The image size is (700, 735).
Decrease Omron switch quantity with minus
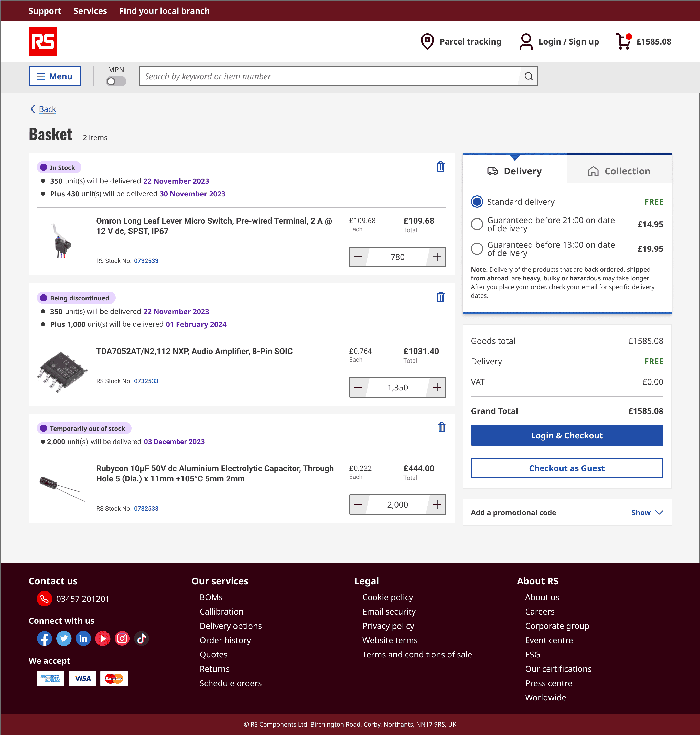(358, 257)
